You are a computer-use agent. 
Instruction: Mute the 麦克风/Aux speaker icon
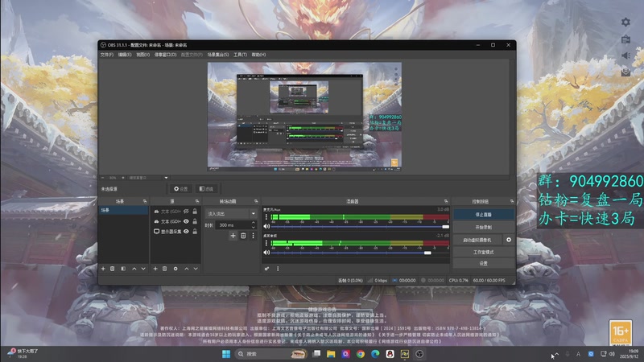[266, 226]
